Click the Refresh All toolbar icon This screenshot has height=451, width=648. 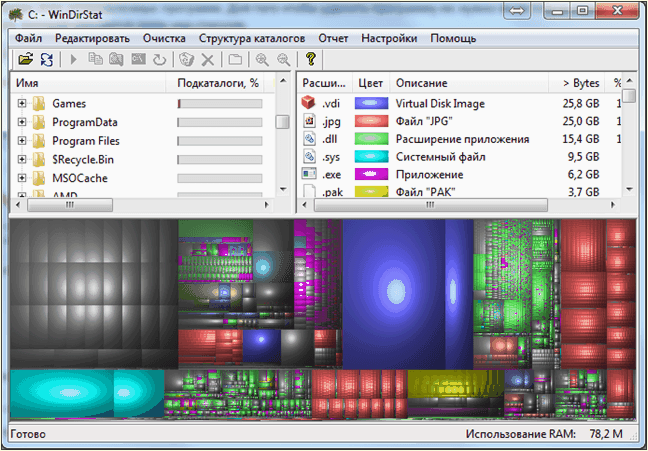[x=46, y=60]
